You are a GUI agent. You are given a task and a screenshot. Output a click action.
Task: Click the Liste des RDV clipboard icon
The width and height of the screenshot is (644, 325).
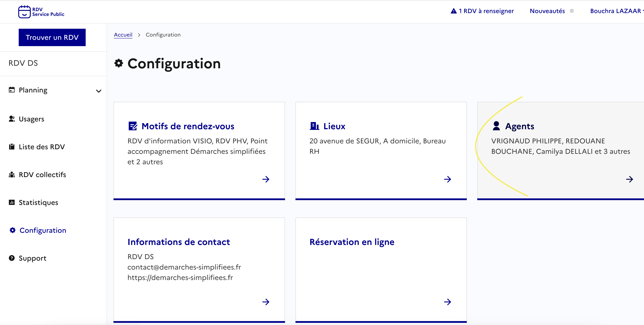[12, 147]
